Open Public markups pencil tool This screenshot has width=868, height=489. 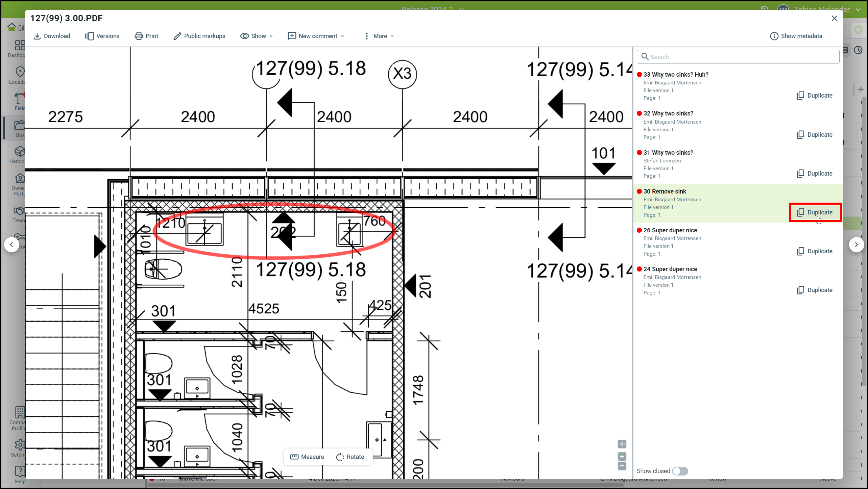(177, 36)
